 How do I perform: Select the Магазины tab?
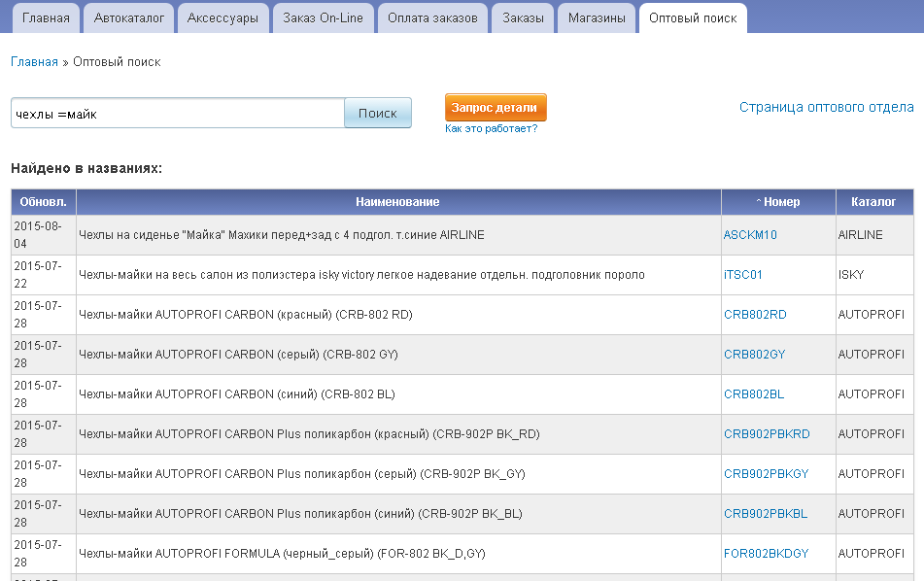coord(597,17)
